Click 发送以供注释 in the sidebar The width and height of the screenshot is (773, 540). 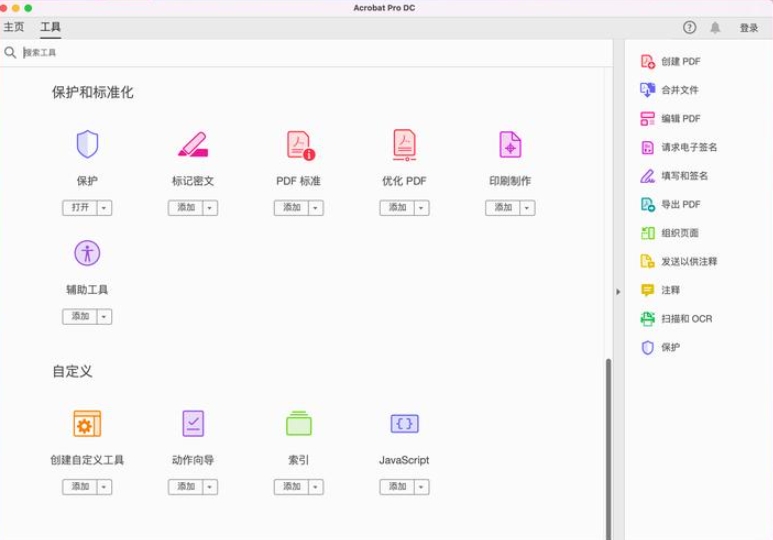click(x=678, y=261)
